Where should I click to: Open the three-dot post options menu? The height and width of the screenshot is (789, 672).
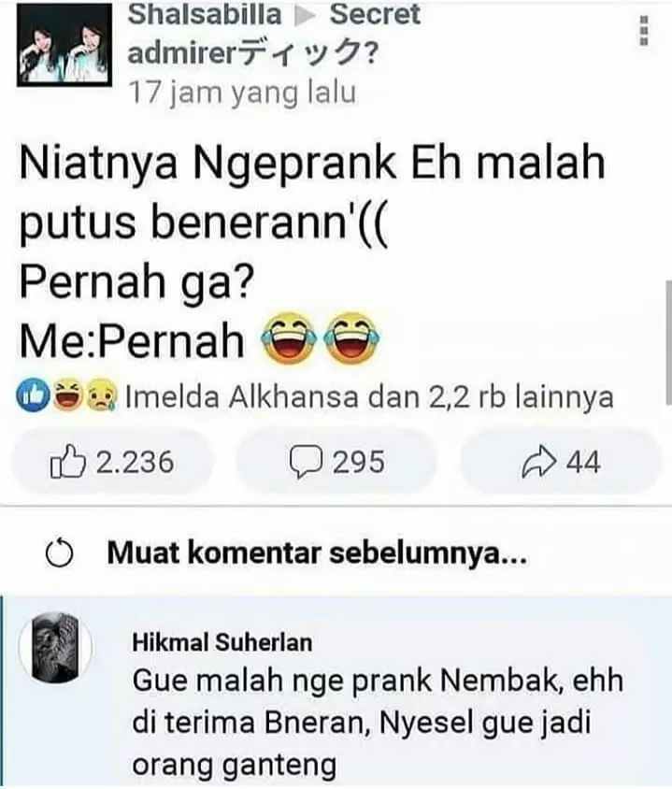pos(643,31)
